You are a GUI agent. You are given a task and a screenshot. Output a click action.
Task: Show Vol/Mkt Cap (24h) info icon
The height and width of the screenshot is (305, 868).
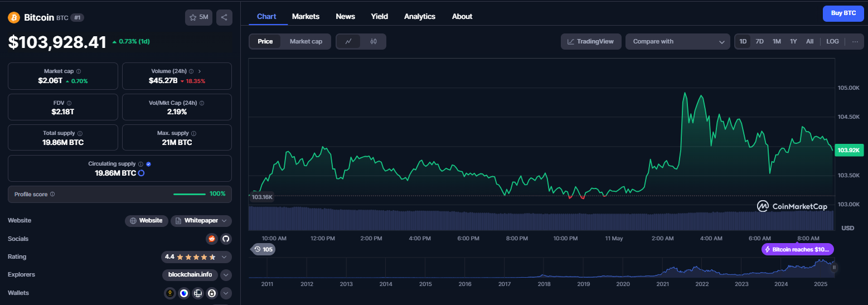coord(202,103)
